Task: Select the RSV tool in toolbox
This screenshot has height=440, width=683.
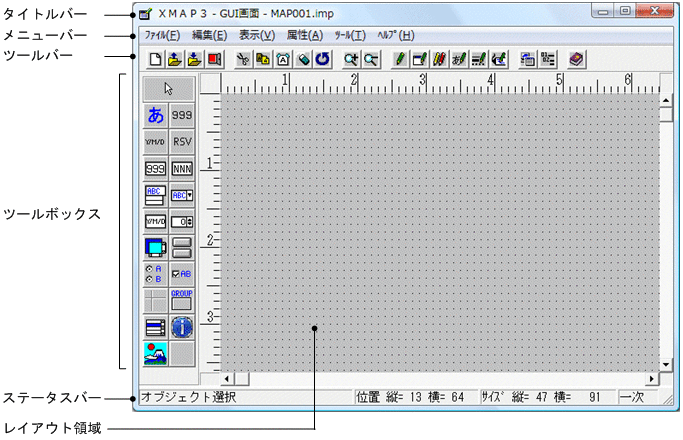Action: coord(182,141)
